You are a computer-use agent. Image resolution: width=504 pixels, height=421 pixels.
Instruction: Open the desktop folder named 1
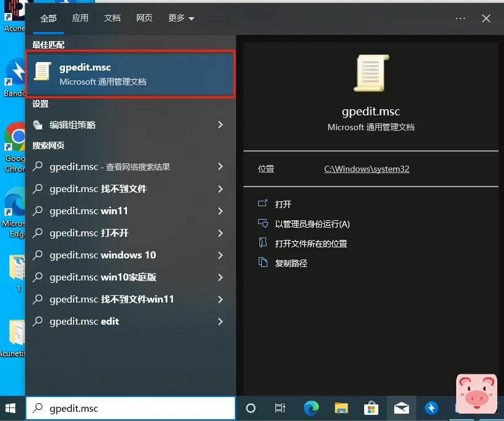click(x=17, y=272)
